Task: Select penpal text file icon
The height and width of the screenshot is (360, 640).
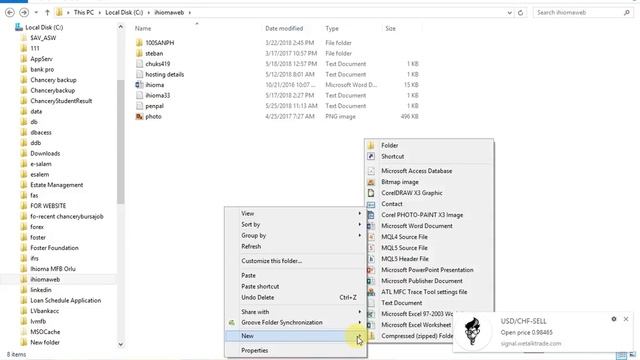Action: 139,106
